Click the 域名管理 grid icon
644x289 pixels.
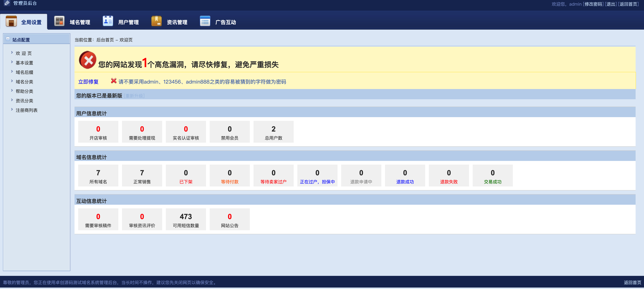59,21
